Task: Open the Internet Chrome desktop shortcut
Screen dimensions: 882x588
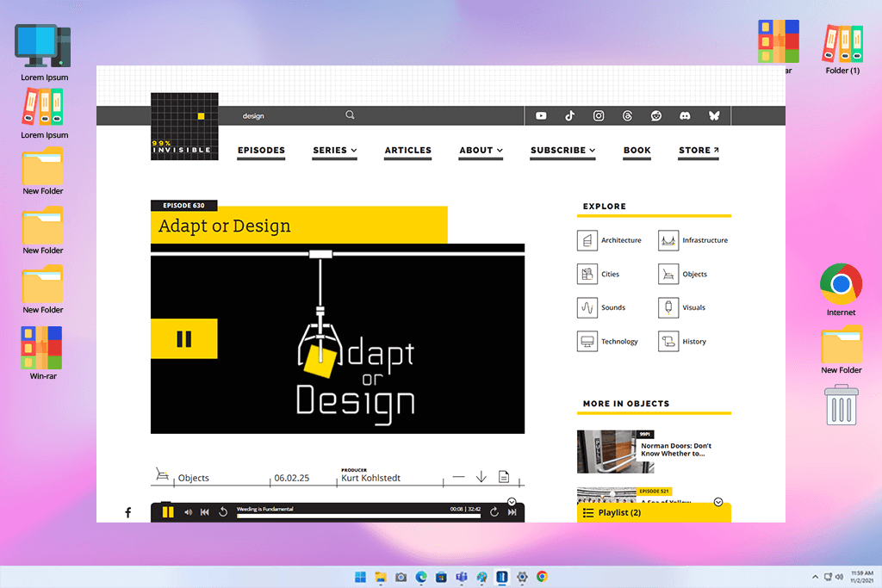Action: tap(841, 289)
